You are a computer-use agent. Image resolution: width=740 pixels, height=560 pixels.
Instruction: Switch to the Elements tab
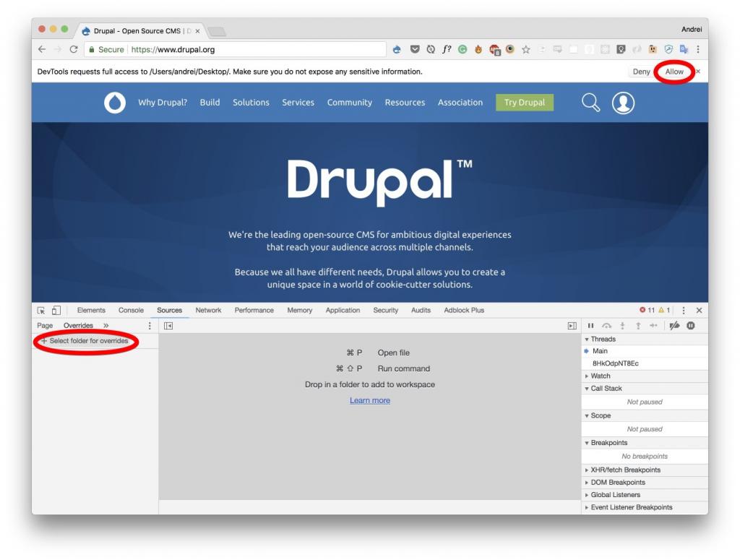click(x=91, y=310)
